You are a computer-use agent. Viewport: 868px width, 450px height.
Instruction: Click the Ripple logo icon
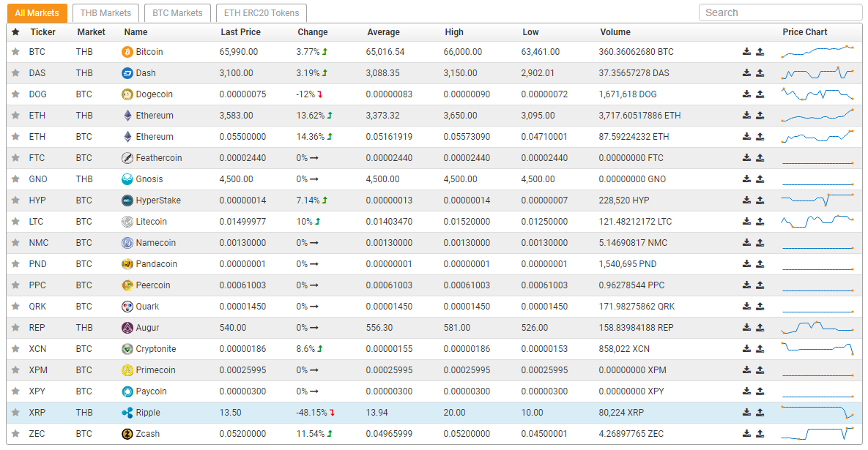[x=127, y=413]
